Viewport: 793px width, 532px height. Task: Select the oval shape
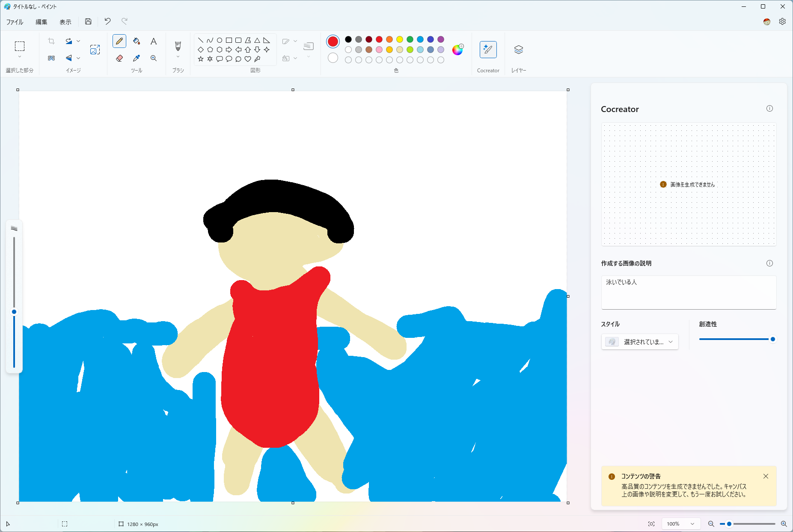[220, 40]
